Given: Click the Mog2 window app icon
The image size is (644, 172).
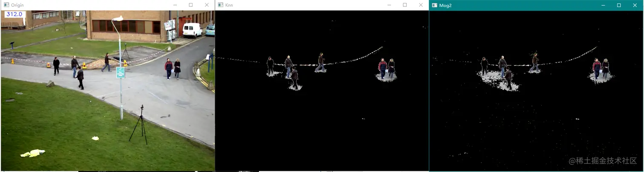Looking at the screenshot, I should click(434, 5).
